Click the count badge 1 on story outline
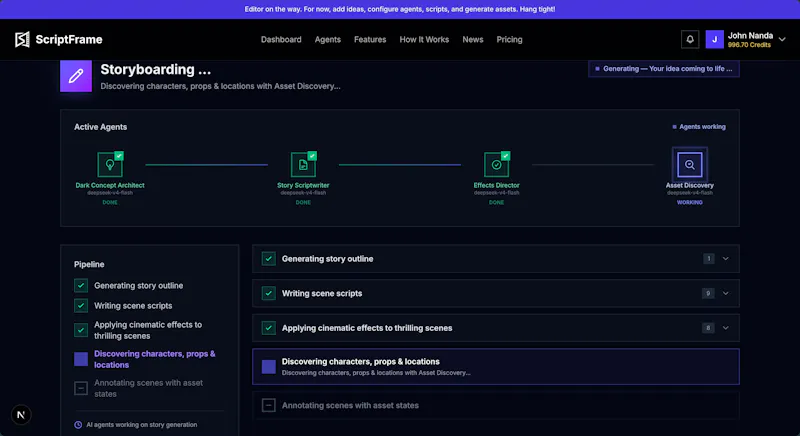This screenshot has height=436, width=800. click(708, 259)
